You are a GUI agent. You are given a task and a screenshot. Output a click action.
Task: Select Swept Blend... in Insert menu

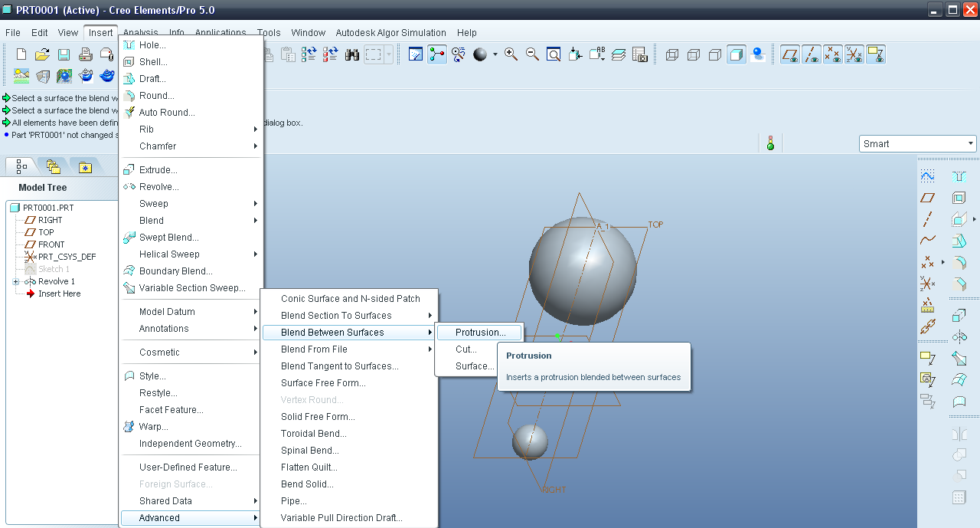pos(168,238)
